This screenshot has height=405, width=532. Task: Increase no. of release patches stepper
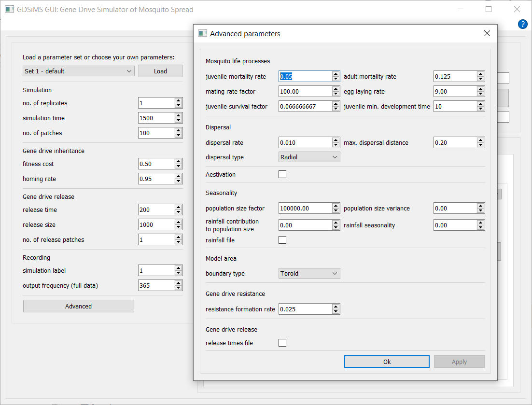click(x=179, y=237)
